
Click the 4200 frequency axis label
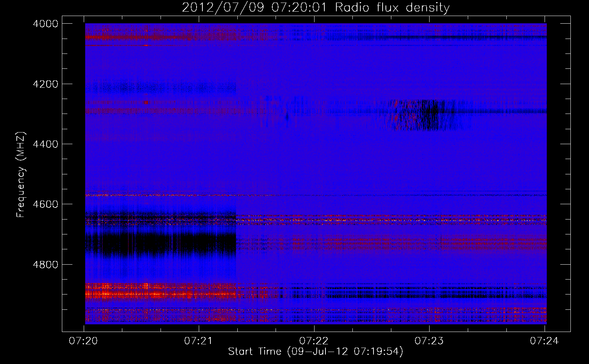click(46, 84)
